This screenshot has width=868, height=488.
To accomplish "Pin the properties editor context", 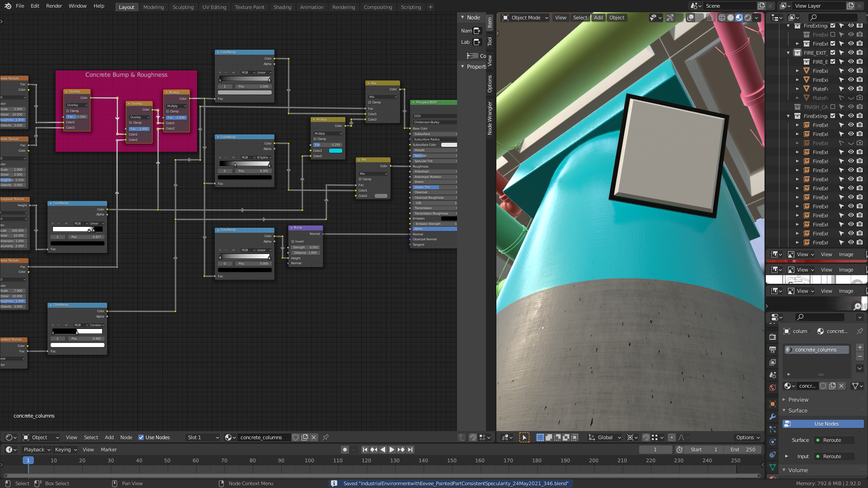I will pos(860,331).
